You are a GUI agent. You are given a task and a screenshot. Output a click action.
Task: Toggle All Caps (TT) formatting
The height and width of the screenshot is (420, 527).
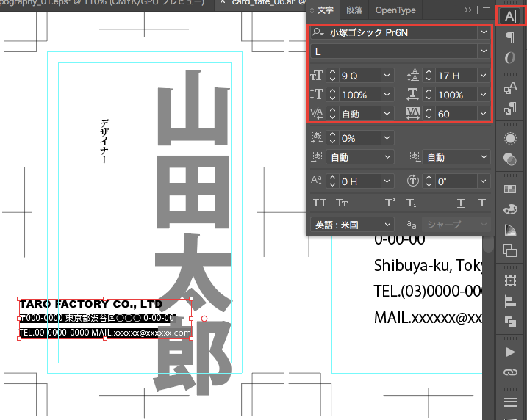tap(320, 203)
